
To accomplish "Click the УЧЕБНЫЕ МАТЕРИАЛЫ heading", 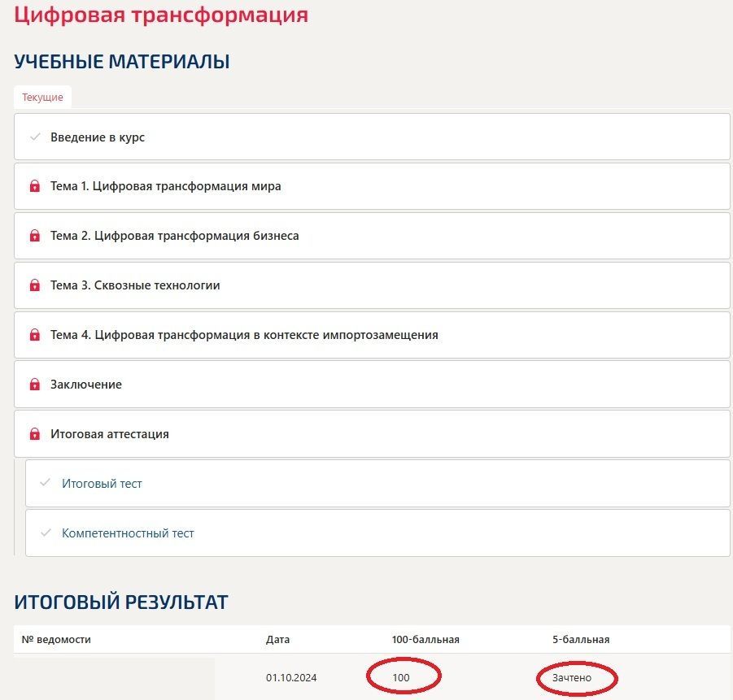I will point(121,62).
